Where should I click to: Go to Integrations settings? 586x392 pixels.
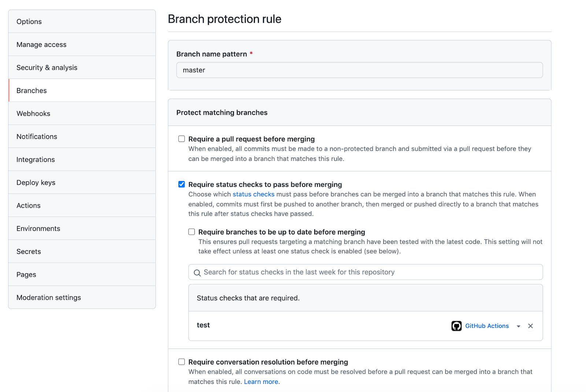click(x=82, y=159)
